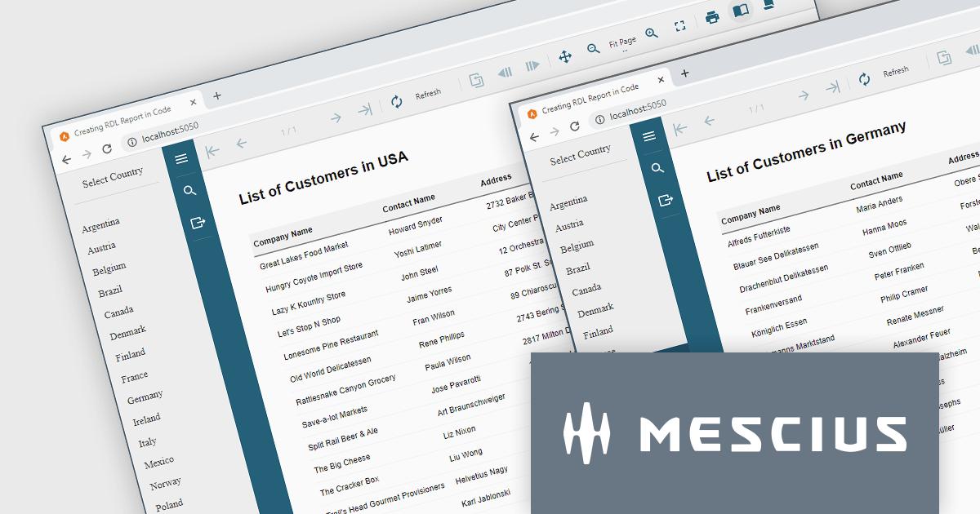This screenshot has height=514, width=980.
Task: Open the Fit Page zoom dropdown
Action: 622,43
